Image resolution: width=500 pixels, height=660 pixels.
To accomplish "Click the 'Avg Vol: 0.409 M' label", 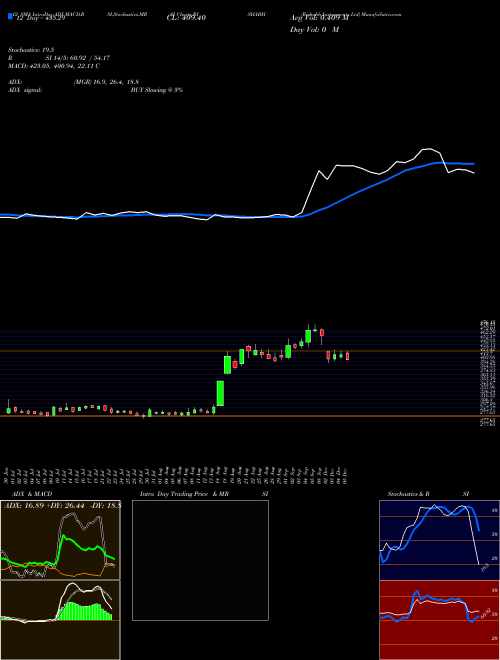I will [319, 18].
